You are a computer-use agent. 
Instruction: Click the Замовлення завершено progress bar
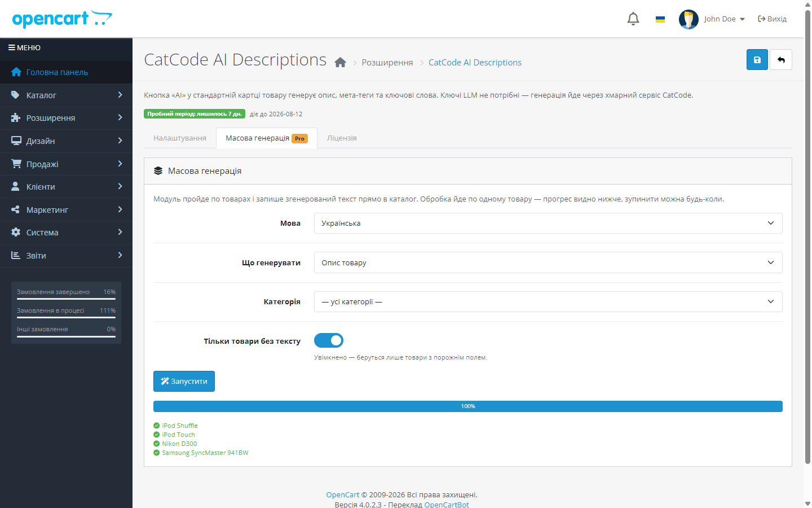coord(66,299)
